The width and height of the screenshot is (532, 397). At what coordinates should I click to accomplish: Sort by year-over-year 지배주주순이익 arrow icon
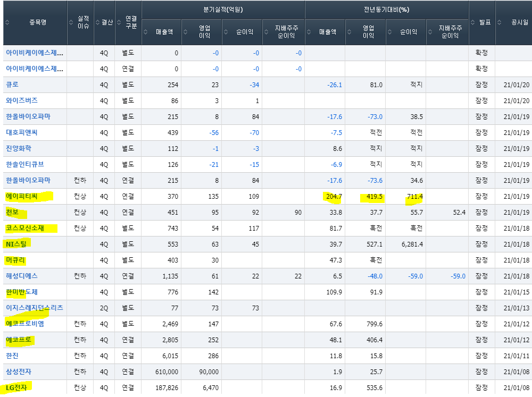point(430,32)
